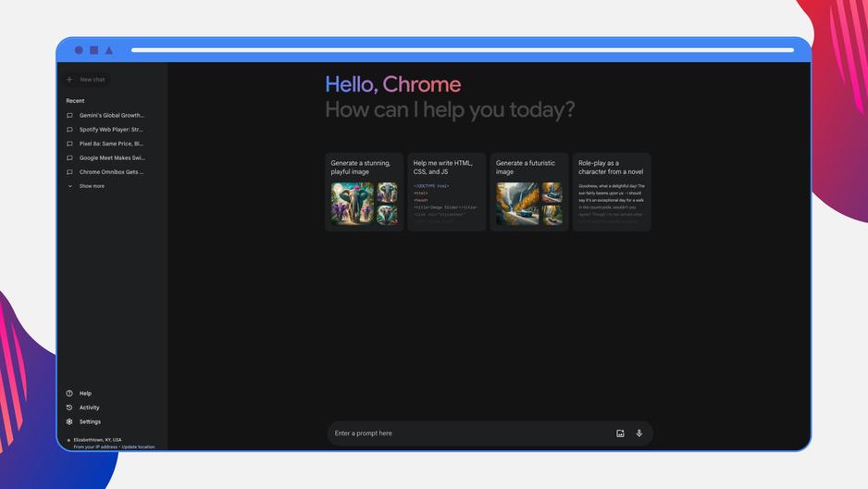
Task: Open the Spotify Web Player recent chat
Action: [x=105, y=130]
